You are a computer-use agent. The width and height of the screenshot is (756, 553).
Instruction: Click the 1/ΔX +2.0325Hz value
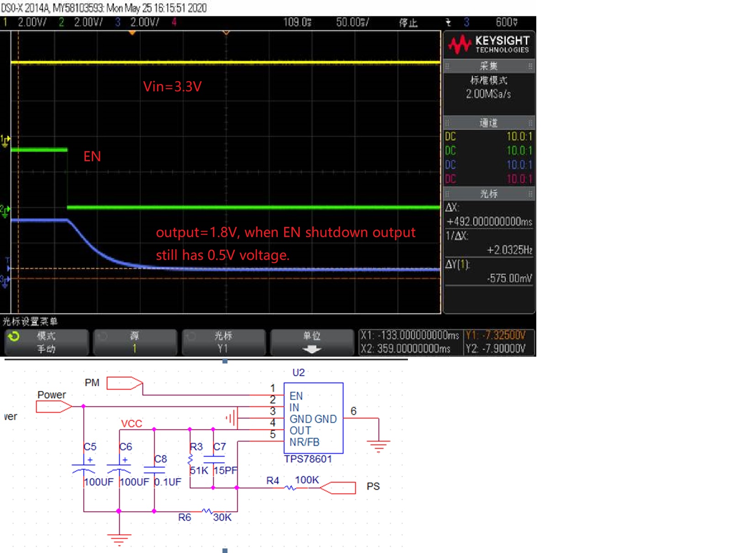[x=509, y=250]
